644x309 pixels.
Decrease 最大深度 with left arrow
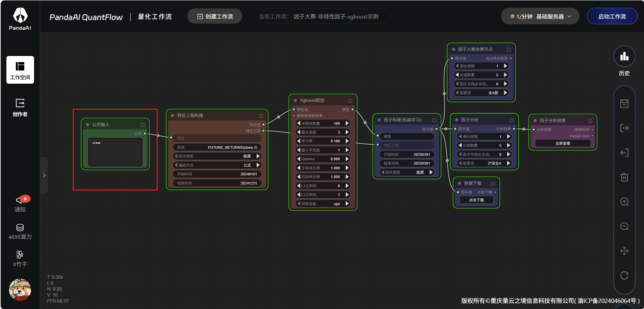point(299,132)
